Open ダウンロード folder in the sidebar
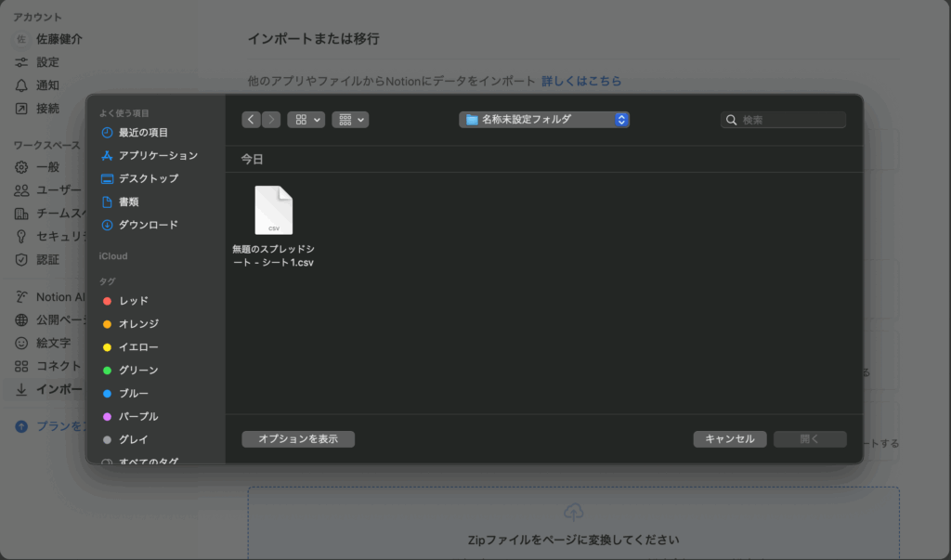The width and height of the screenshot is (951, 560). click(148, 225)
